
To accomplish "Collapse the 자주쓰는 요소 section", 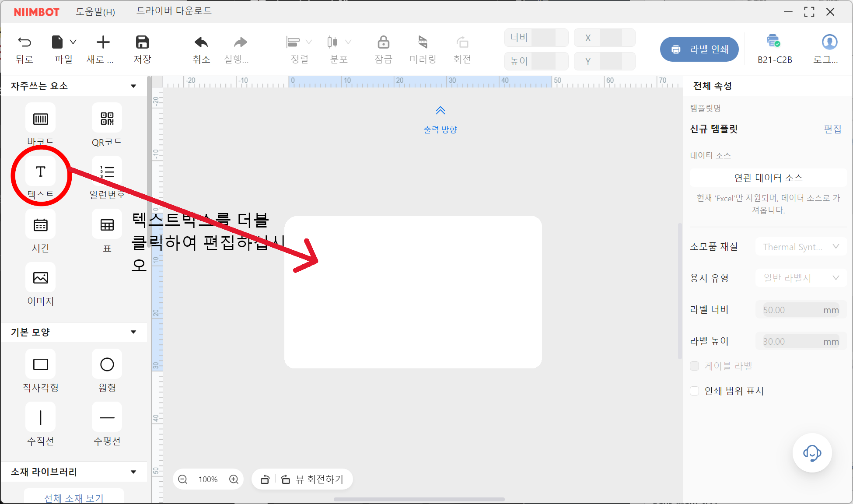I will [133, 86].
